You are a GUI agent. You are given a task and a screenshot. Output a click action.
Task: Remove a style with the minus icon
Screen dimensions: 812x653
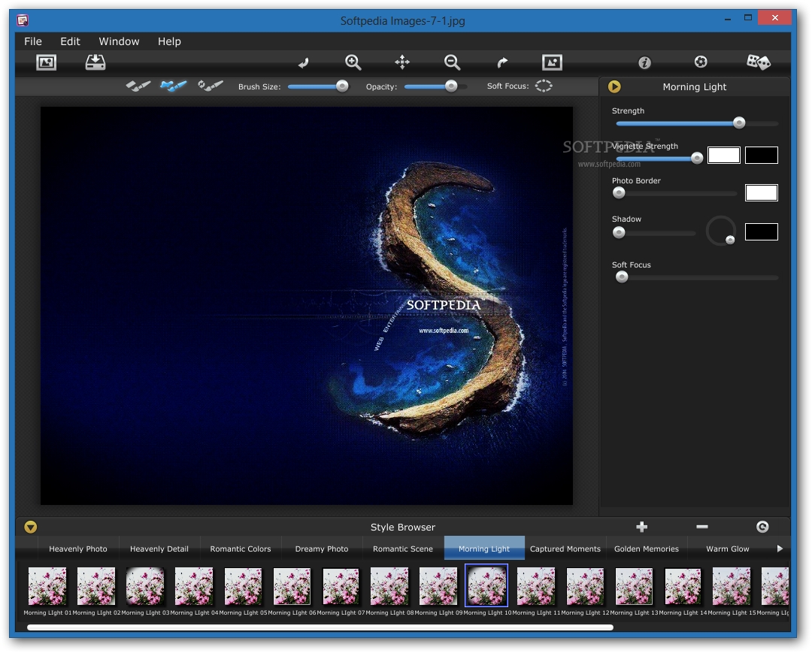click(x=702, y=527)
